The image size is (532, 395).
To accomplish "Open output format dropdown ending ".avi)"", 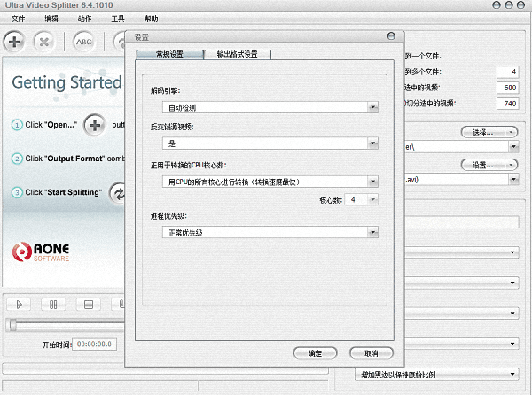I will click(513, 179).
